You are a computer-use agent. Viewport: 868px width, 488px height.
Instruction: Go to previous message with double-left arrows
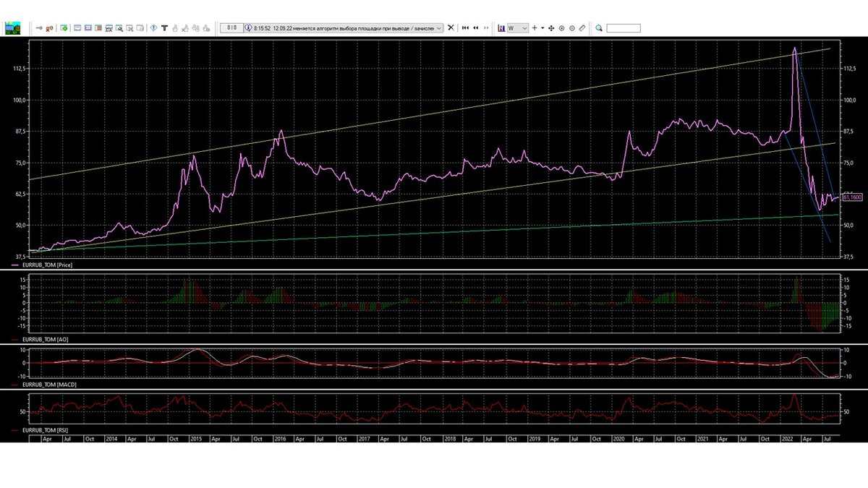coord(476,27)
